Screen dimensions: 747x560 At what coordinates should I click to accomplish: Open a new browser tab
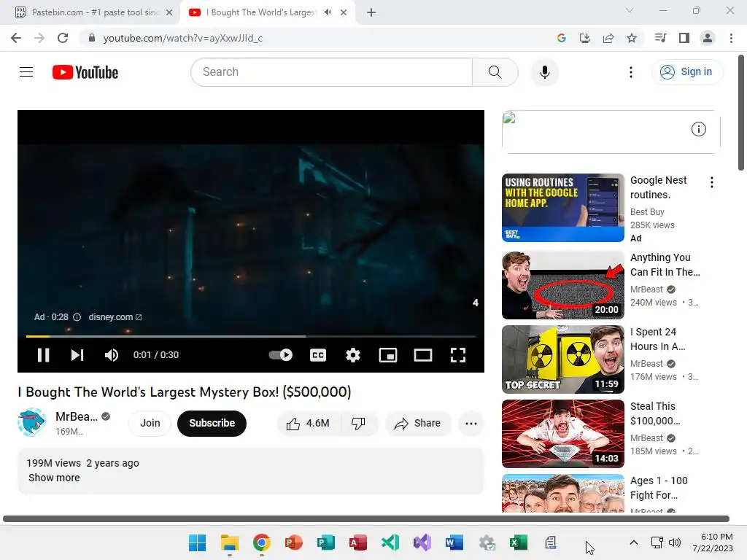click(371, 12)
